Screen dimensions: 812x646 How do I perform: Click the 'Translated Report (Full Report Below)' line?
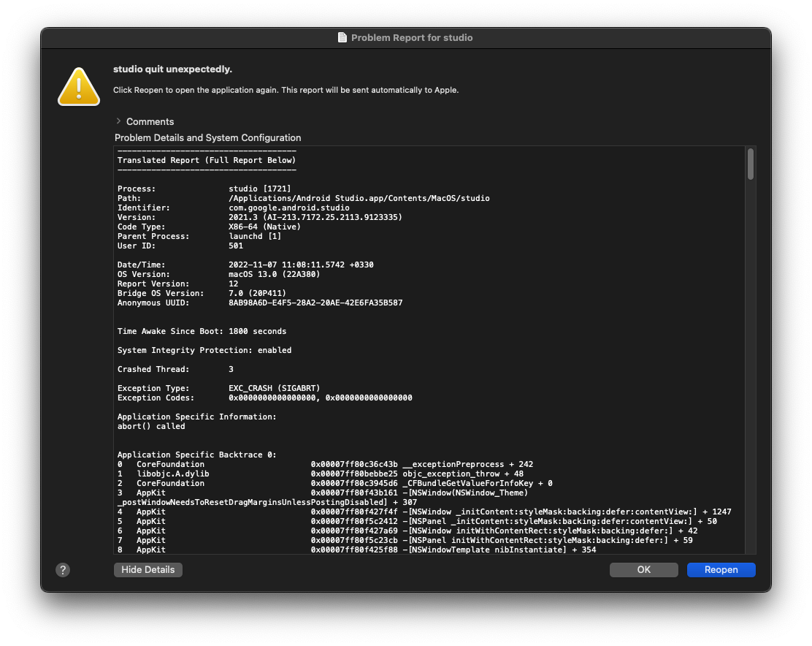coord(207,160)
